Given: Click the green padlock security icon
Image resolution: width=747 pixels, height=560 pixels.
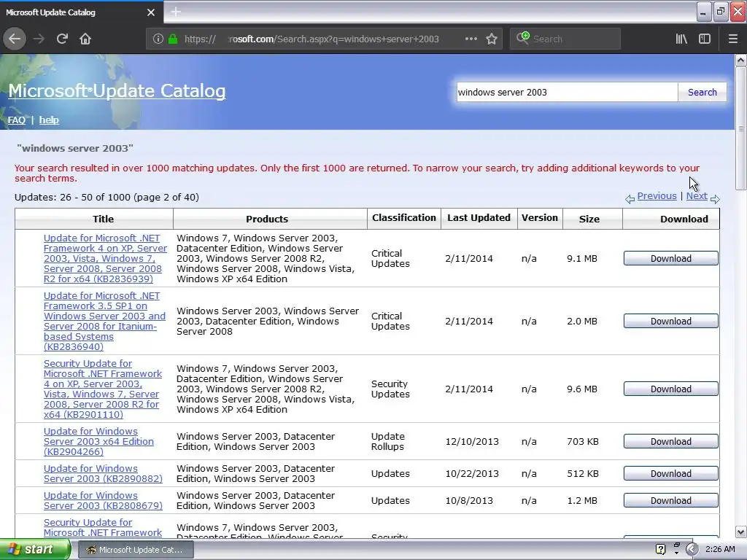Looking at the screenshot, I should point(173,39).
